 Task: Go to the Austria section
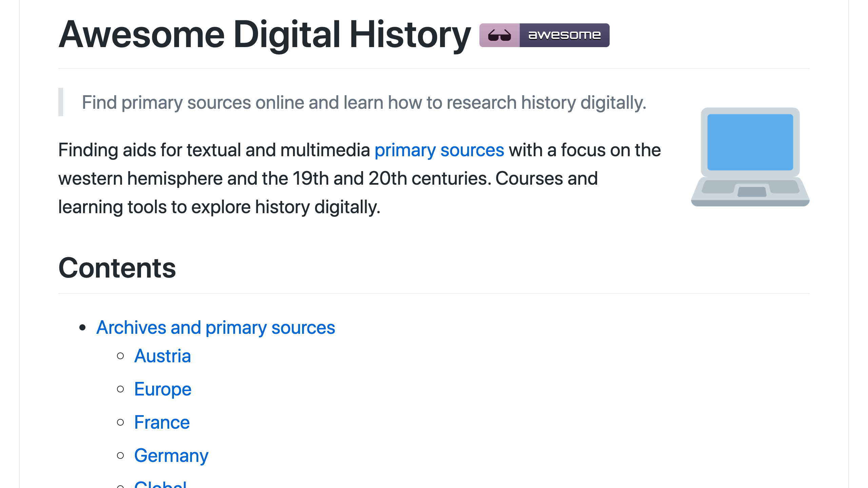pyautogui.click(x=162, y=356)
